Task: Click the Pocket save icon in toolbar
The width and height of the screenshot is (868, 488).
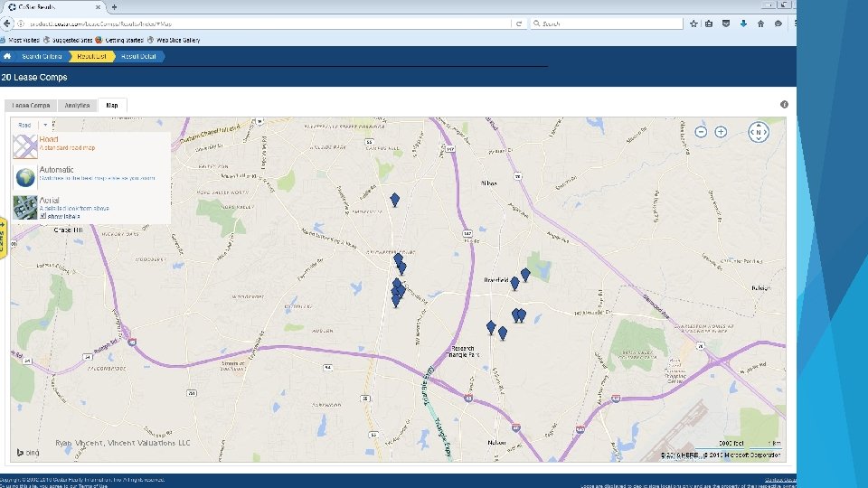Action: (x=726, y=23)
